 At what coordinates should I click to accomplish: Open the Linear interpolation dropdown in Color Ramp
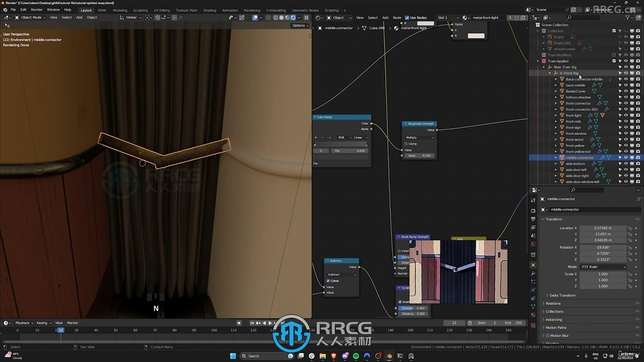coord(360,137)
